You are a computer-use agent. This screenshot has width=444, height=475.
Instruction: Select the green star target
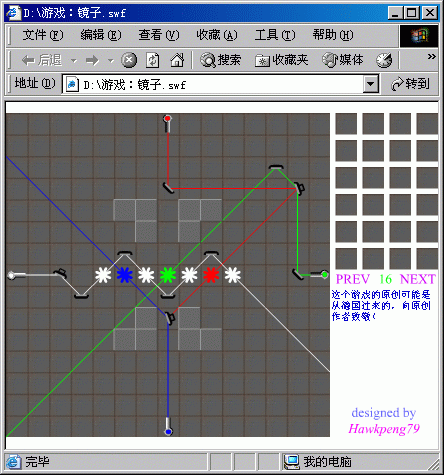(168, 275)
